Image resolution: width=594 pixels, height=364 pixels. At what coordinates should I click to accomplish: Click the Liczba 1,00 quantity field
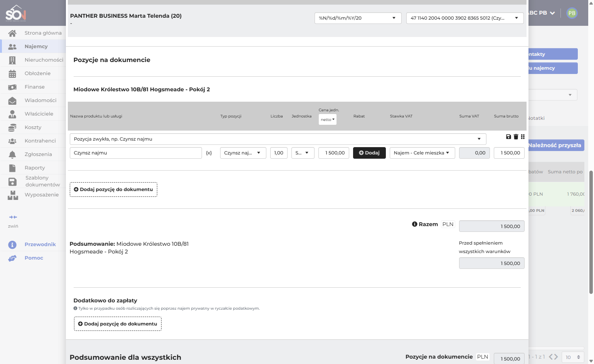coord(279,153)
